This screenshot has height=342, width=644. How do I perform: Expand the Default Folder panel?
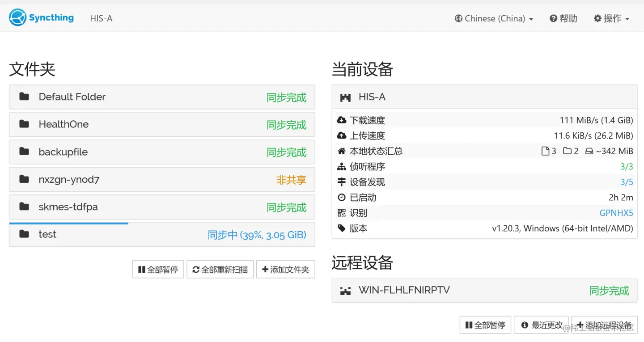[162, 97]
